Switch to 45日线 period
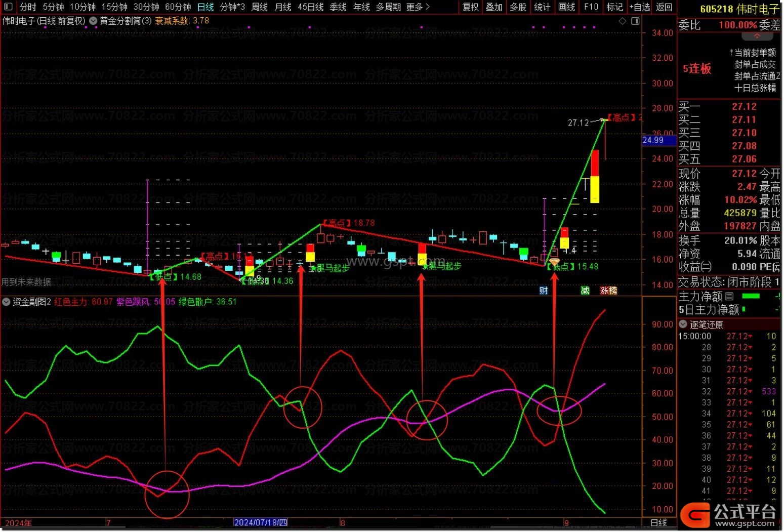 click(x=311, y=7)
